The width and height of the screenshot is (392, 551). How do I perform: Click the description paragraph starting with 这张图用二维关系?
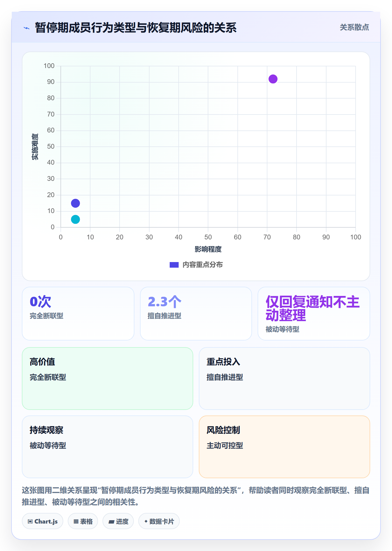[196, 496]
